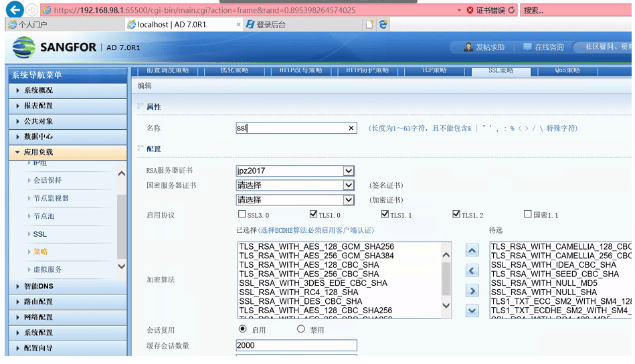
Task: Open the 国密 加密证书 dropdown
Action: [x=295, y=200]
